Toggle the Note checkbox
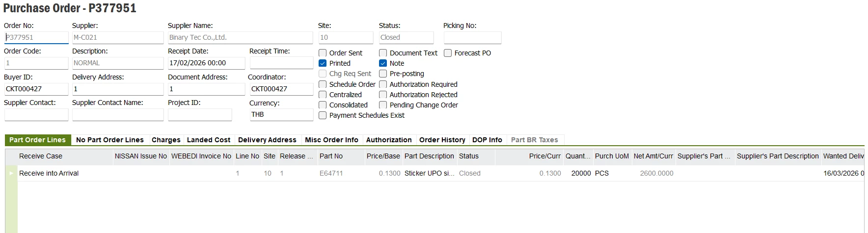Screen dimensions: 868x233 click(383, 63)
